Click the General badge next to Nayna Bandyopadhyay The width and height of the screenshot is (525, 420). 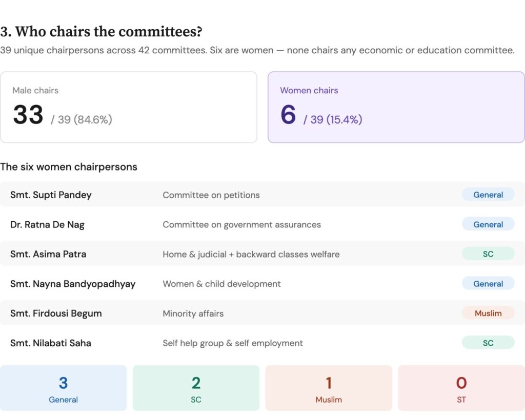click(488, 284)
